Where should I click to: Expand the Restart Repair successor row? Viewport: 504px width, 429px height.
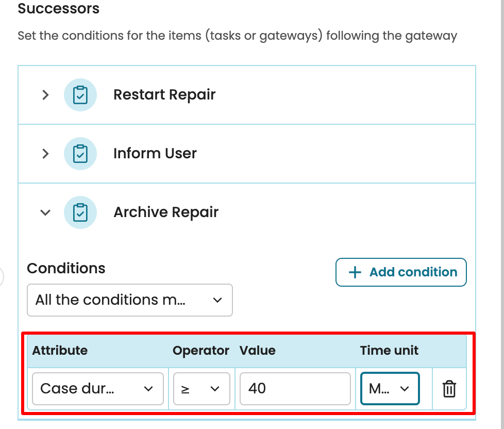45,95
